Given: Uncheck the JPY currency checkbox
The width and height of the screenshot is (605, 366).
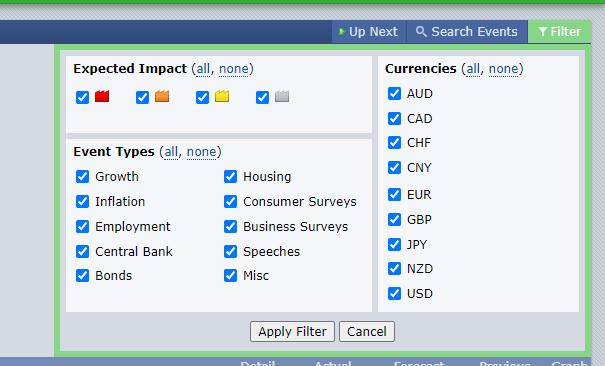Looking at the screenshot, I should tap(394, 244).
